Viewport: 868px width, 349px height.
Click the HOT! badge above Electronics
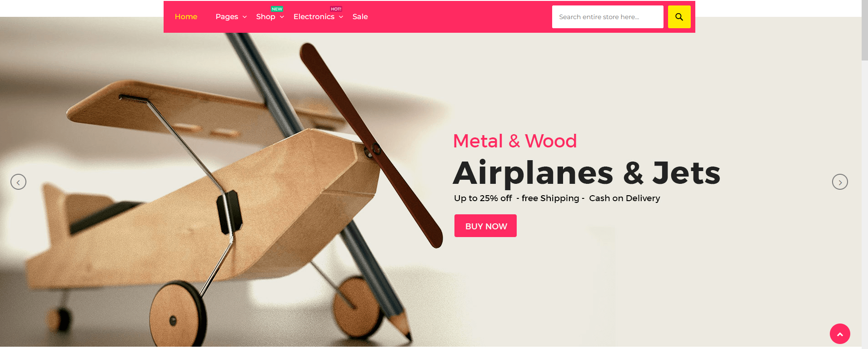point(336,9)
